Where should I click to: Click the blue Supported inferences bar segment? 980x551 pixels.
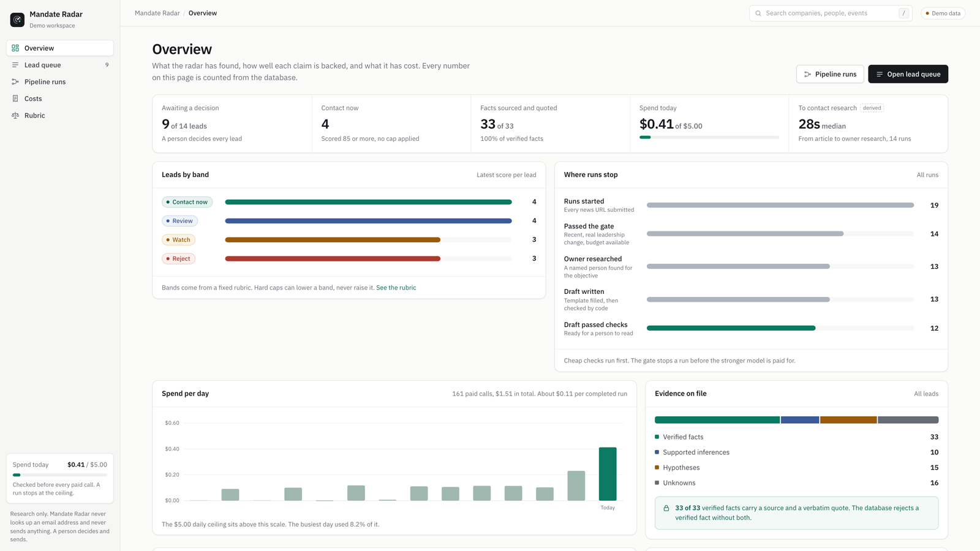[x=800, y=420]
